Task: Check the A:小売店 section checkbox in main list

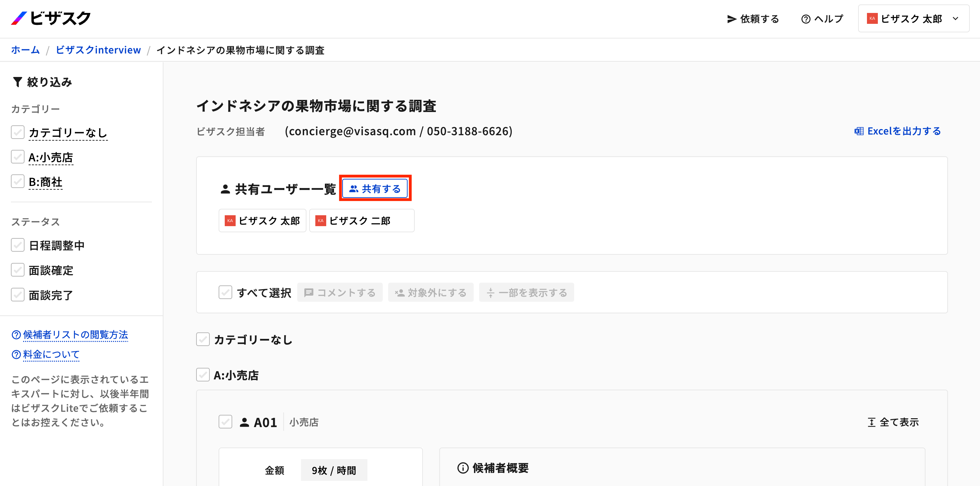Action: [203, 375]
